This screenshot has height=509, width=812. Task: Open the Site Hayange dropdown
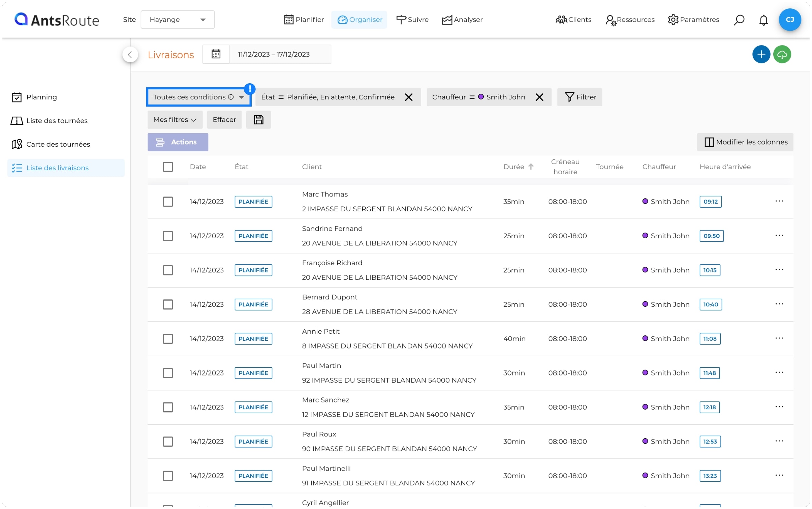[x=178, y=20]
